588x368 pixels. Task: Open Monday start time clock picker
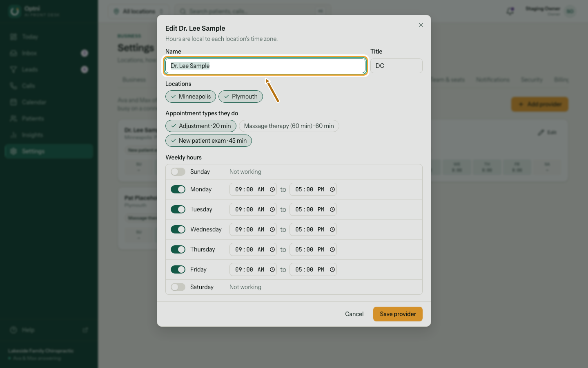[272, 189]
